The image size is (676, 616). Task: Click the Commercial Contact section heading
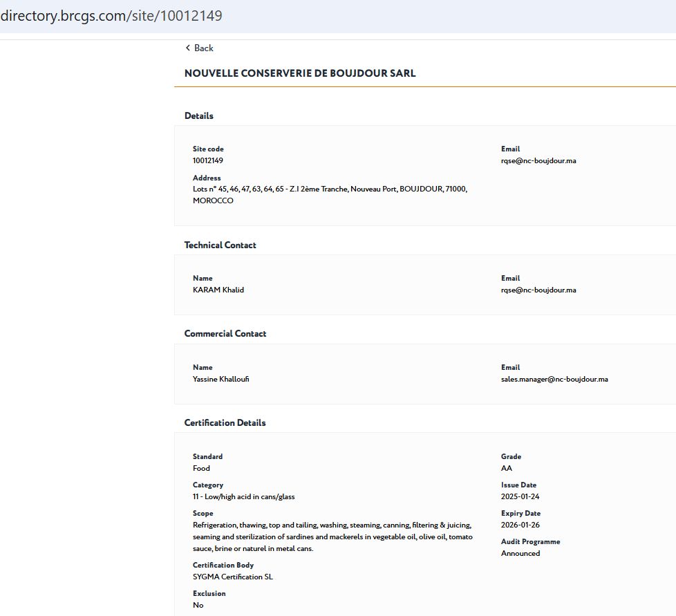pyautogui.click(x=225, y=333)
